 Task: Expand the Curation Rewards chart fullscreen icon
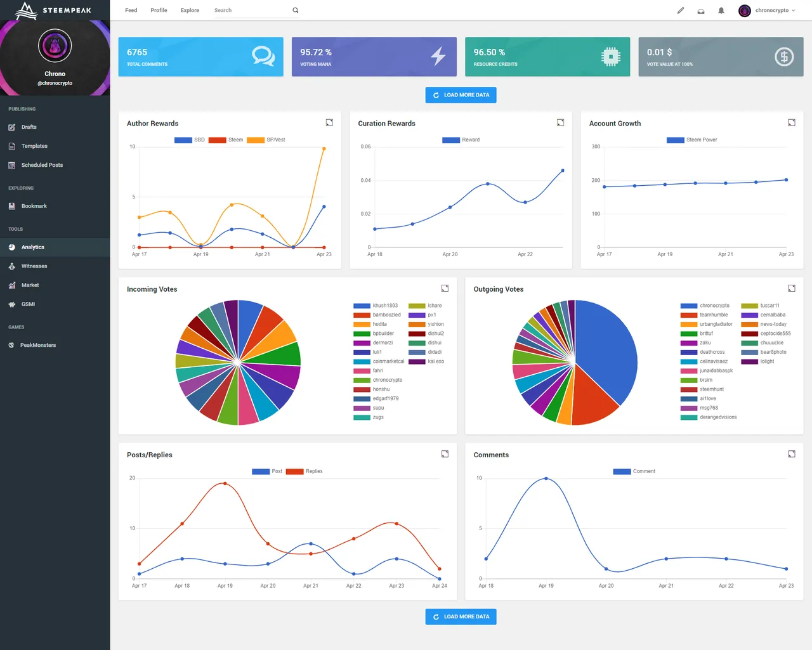(560, 122)
